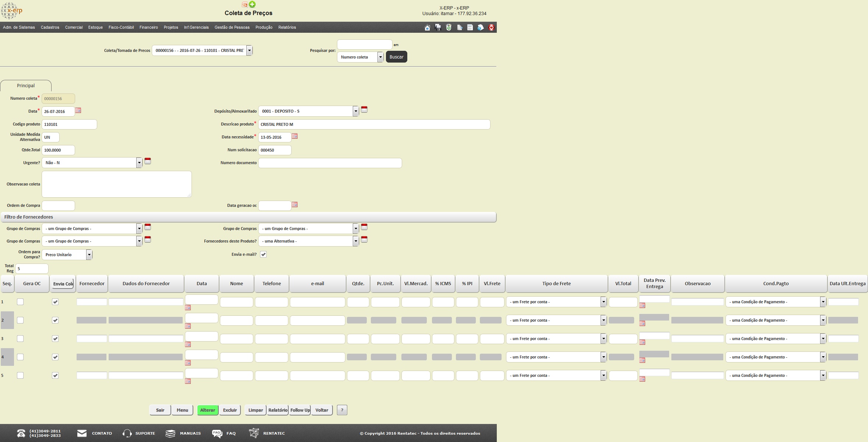Open calendar picker for Data geracao oc
This screenshot has width=868, height=442.
pyautogui.click(x=295, y=205)
